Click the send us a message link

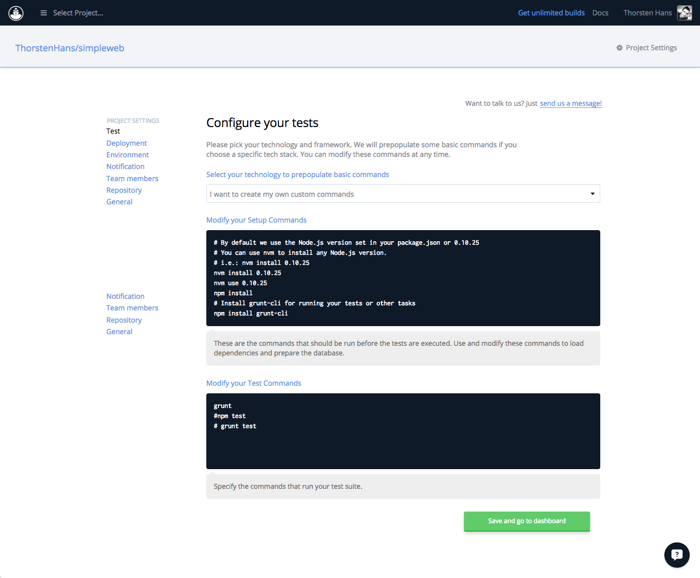click(x=570, y=103)
